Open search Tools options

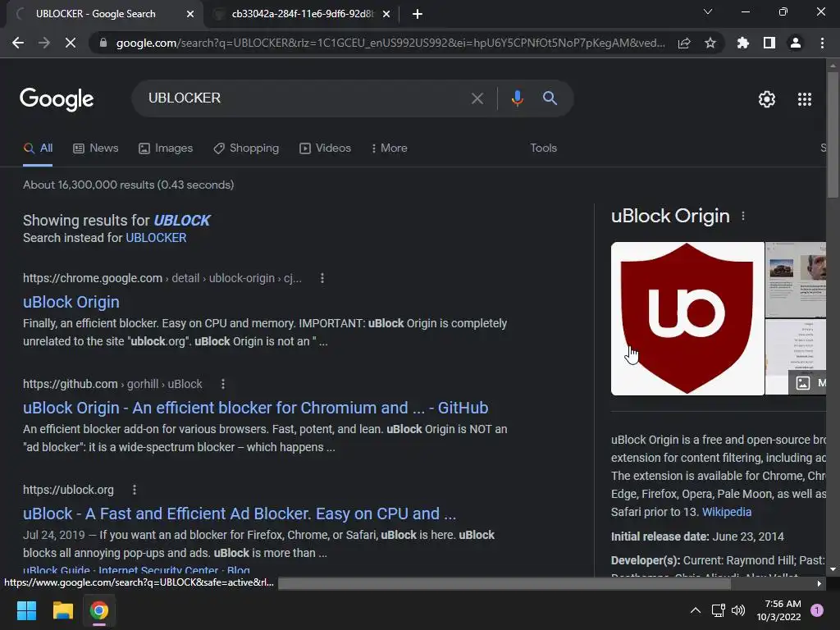coord(543,148)
